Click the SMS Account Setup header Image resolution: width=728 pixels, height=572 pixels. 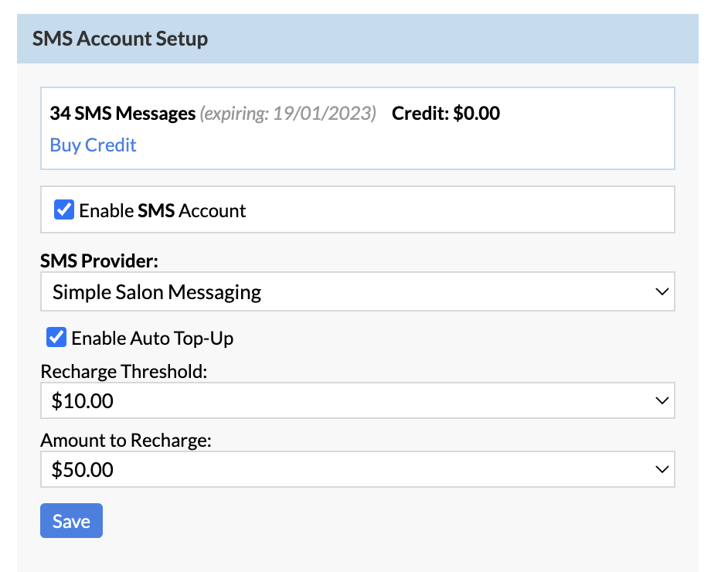pyautogui.click(x=119, y=38)
